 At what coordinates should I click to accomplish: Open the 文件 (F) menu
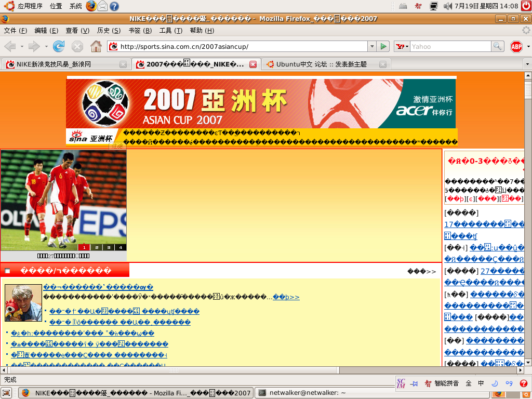[16, 31]
